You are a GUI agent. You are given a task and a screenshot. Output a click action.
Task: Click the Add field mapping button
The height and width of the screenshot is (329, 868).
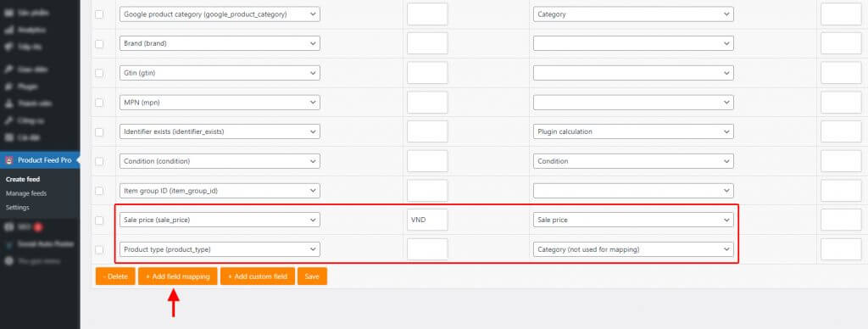click(178, 276)
